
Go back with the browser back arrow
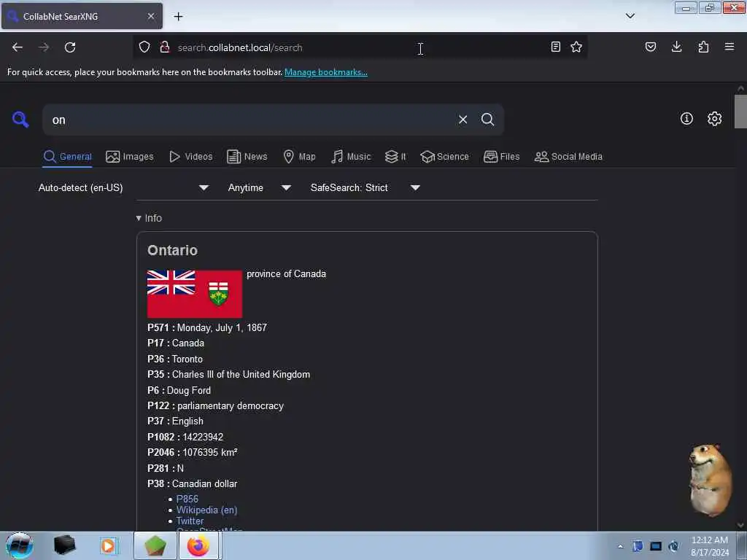pyautogui.click(x=18, y=47)
